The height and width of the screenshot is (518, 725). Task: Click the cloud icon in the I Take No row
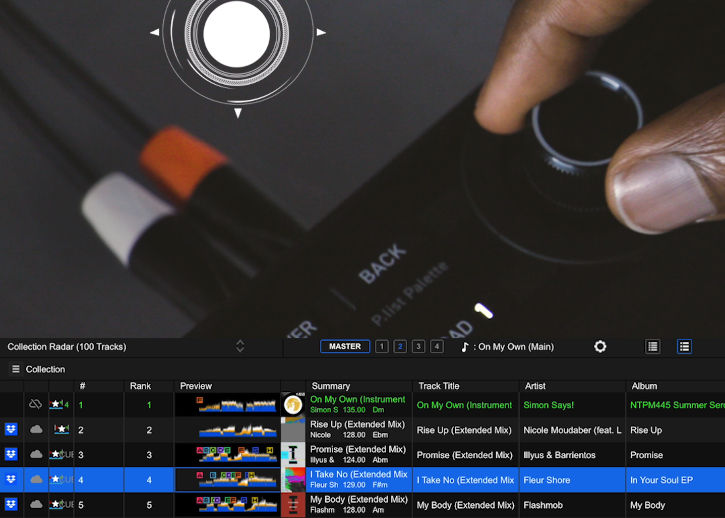coord(36,480)
